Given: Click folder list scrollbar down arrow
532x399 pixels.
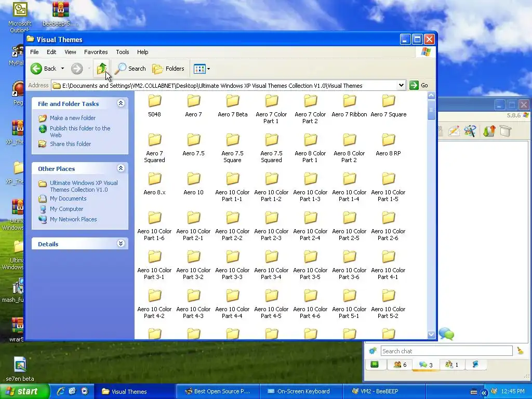Looking at the screenshot, I should coord(431,335).
